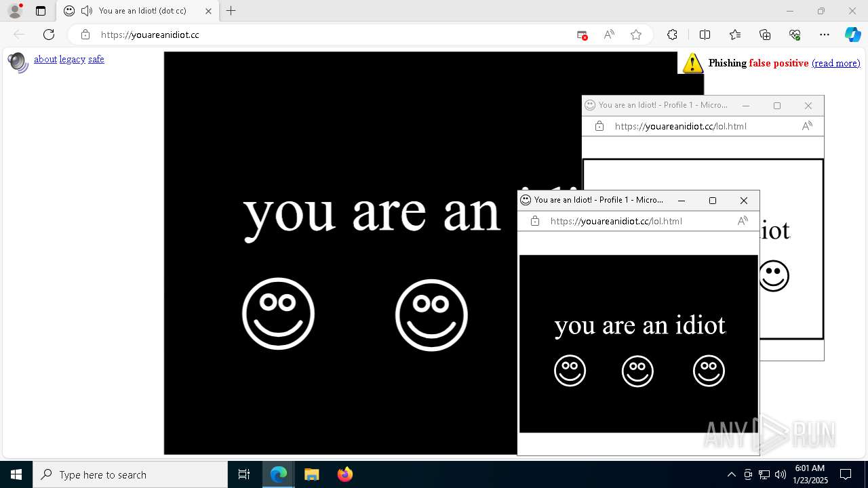Screen dimensions: 868x488
Task: Click 'you are an idiot' text in front popup
Action: tap(640, 327)
